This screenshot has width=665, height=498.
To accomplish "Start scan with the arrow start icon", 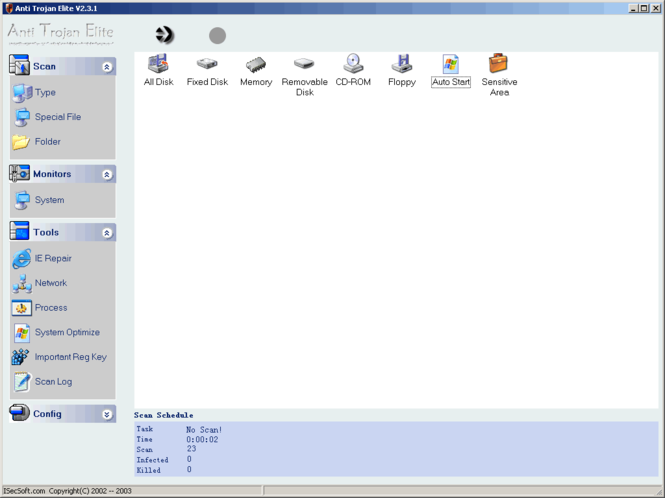I will pos(164,35).
